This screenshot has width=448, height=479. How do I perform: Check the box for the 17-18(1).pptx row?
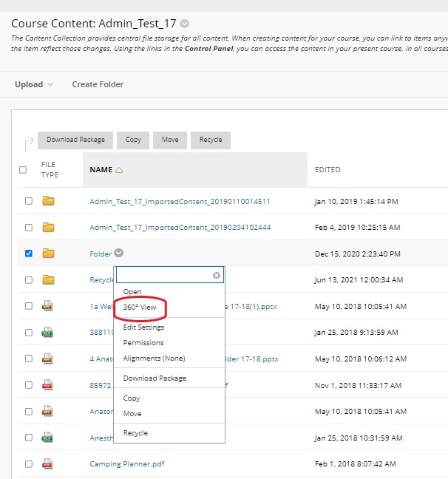(28, 306)
